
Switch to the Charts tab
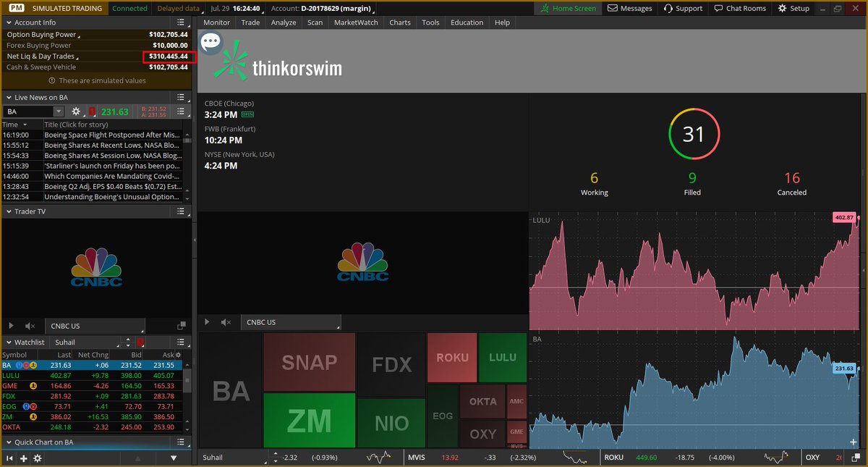click(x=400, y=22)
